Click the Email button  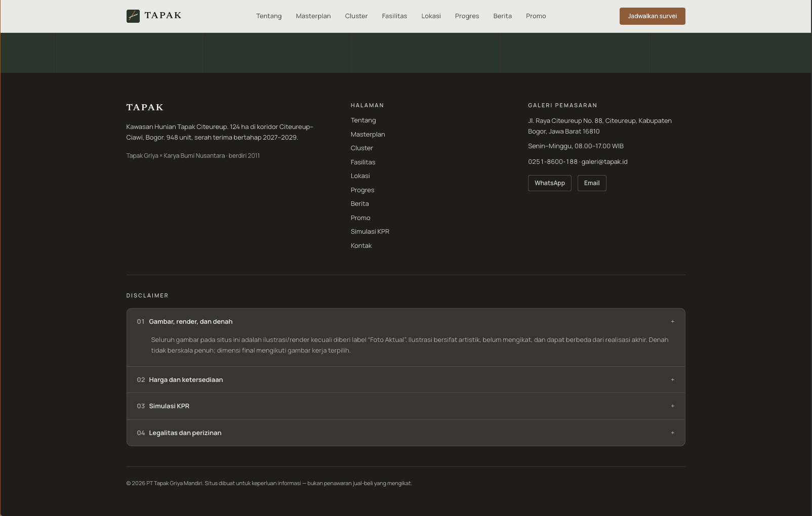point(592,183)
